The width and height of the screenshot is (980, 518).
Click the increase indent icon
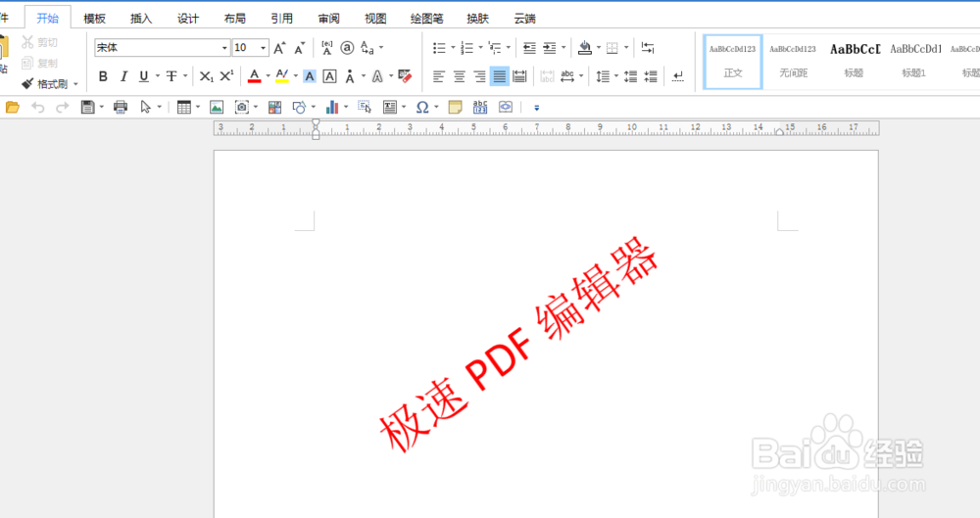pos(550,47)
